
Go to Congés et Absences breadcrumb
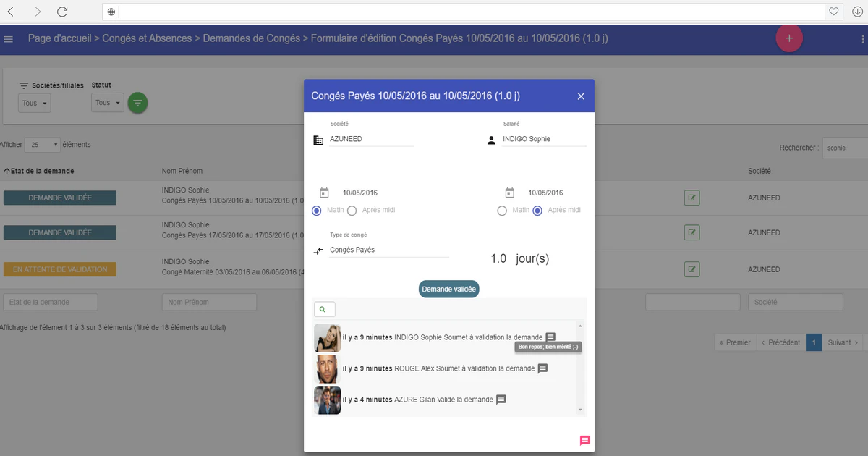(x=147, y=38)
